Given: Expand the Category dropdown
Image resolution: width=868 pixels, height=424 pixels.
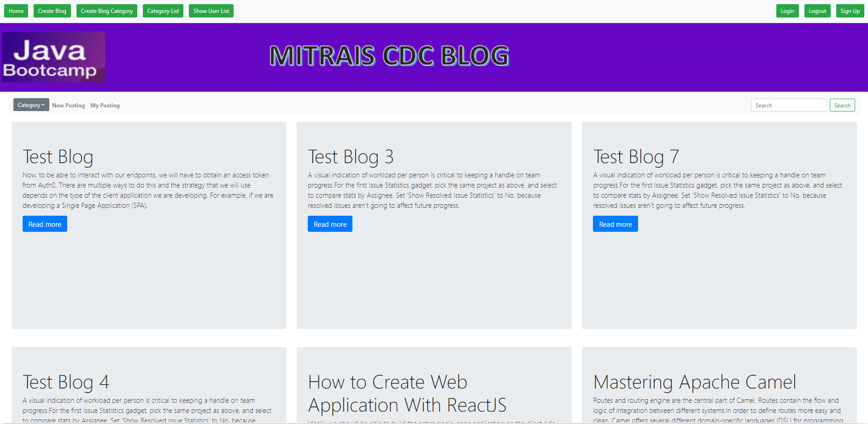Looking at the screenshot, I should 31,105.
